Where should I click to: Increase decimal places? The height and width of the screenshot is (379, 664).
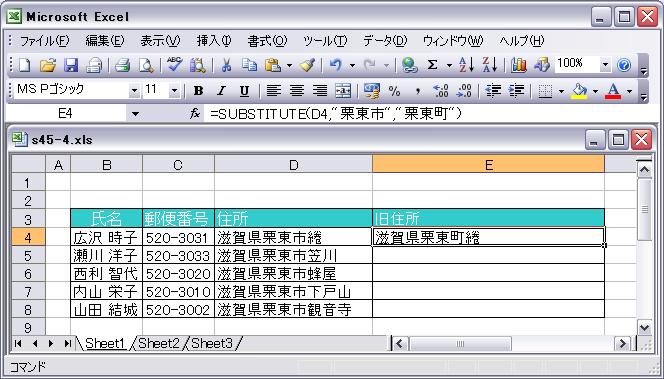(441, 91)
